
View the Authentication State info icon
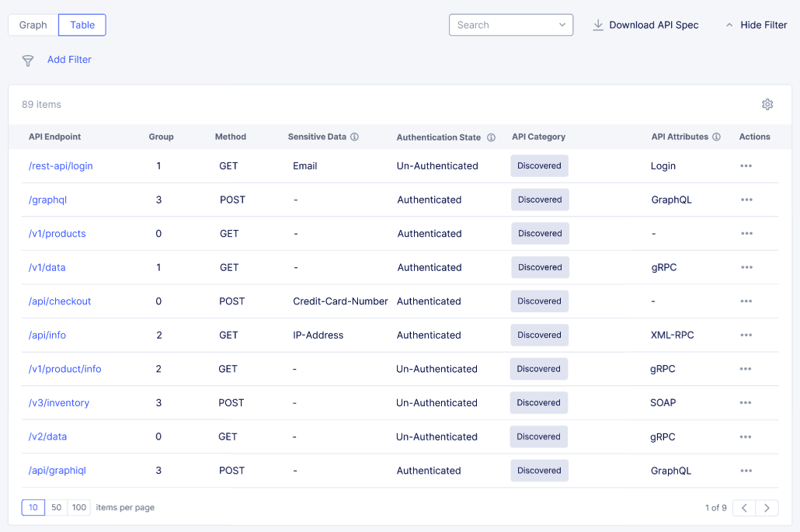pos(491,136)
